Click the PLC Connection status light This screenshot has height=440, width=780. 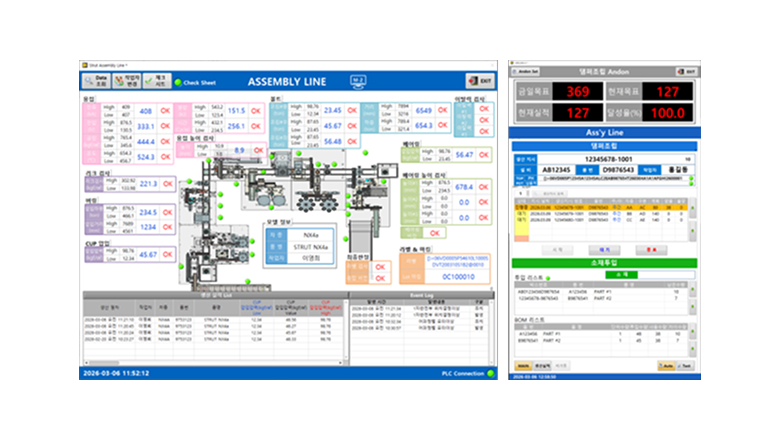(491, 373)
